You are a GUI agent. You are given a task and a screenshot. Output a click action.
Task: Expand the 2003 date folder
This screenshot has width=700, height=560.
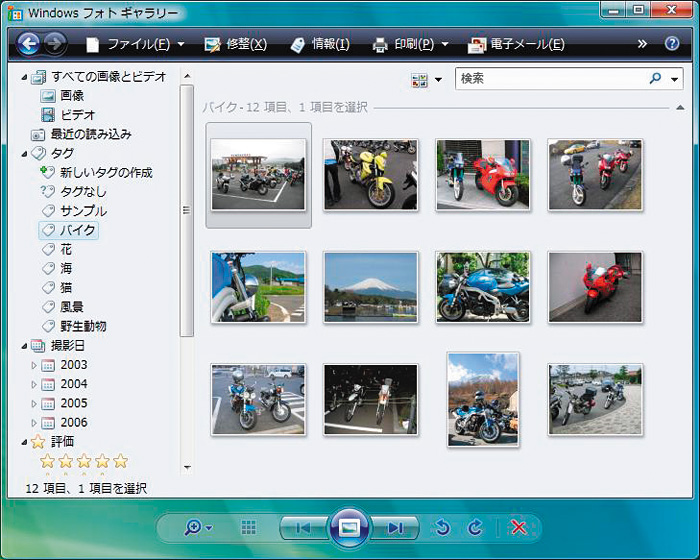34,365
